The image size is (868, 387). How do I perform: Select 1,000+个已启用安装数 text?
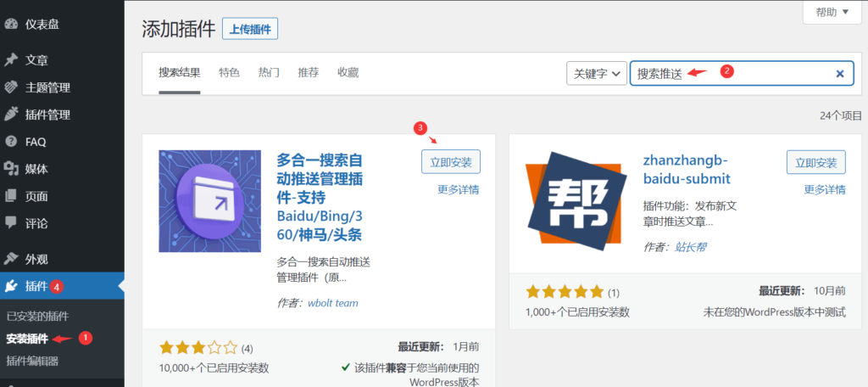577,312
